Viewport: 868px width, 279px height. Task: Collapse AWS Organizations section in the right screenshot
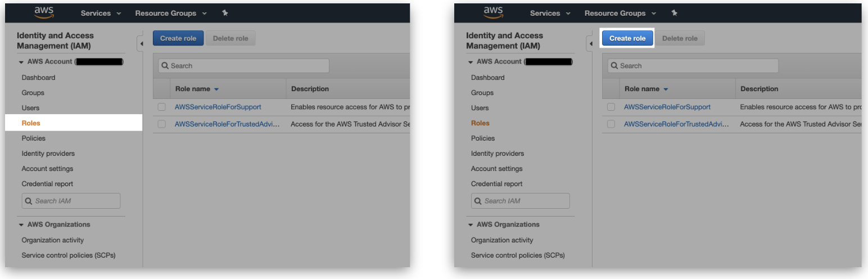(471, 224)
